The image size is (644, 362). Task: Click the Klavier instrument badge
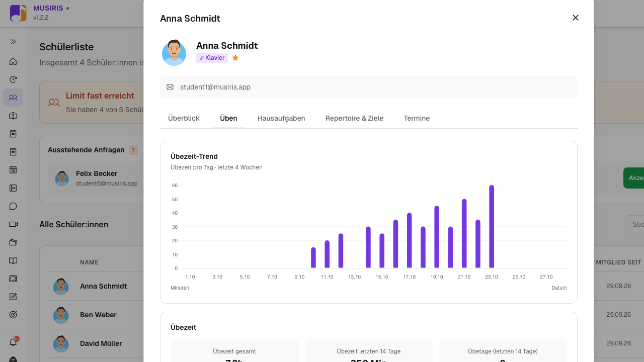click(x=212, y=58)
